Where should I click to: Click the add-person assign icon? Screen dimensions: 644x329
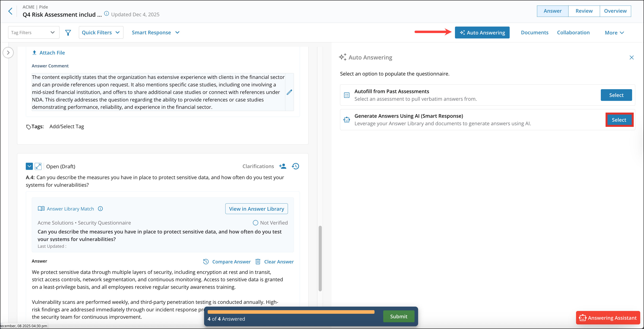pyautogui.click(x=283, y=166)
